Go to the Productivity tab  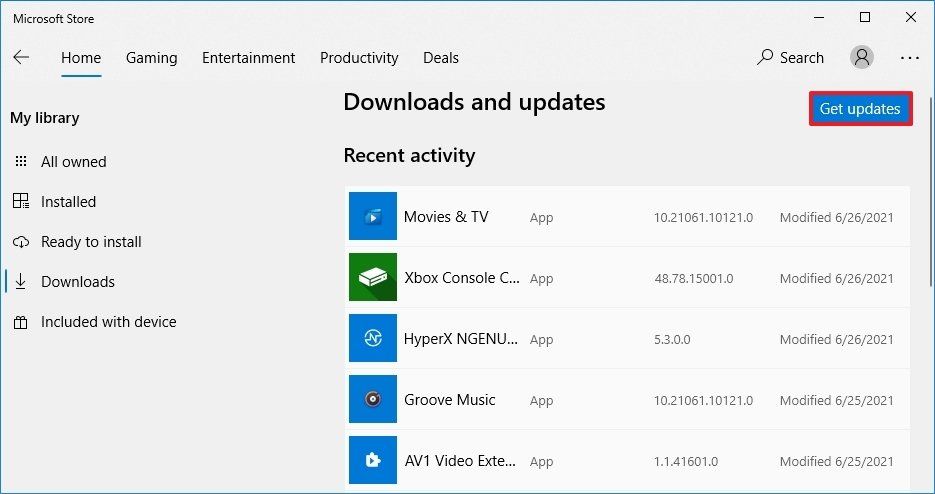click(x=359, y=57)
